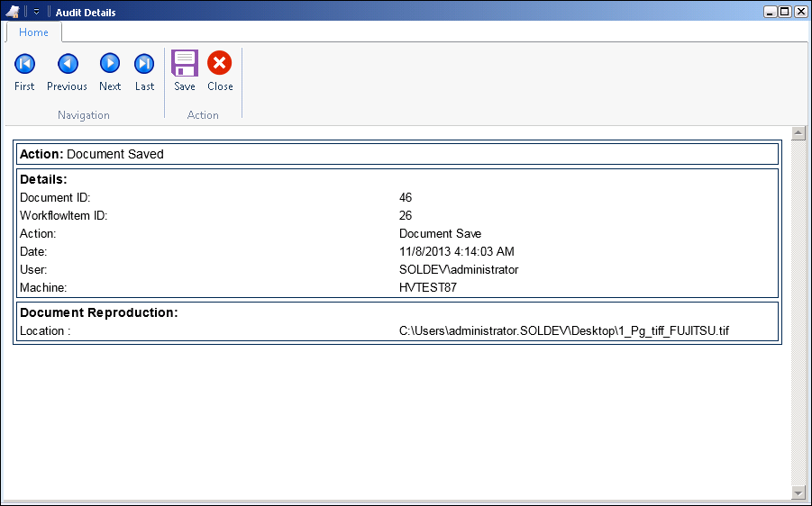Click the file path ending '1_Pg_tiff_FUJITSU.tif'
The image size is (812, 506).
point(564,331)
